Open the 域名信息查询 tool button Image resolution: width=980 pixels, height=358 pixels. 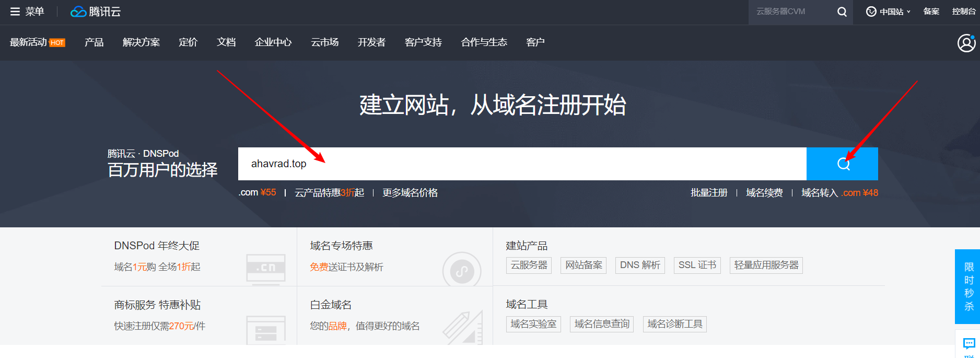pyautogui.click(x=602, y=325)
